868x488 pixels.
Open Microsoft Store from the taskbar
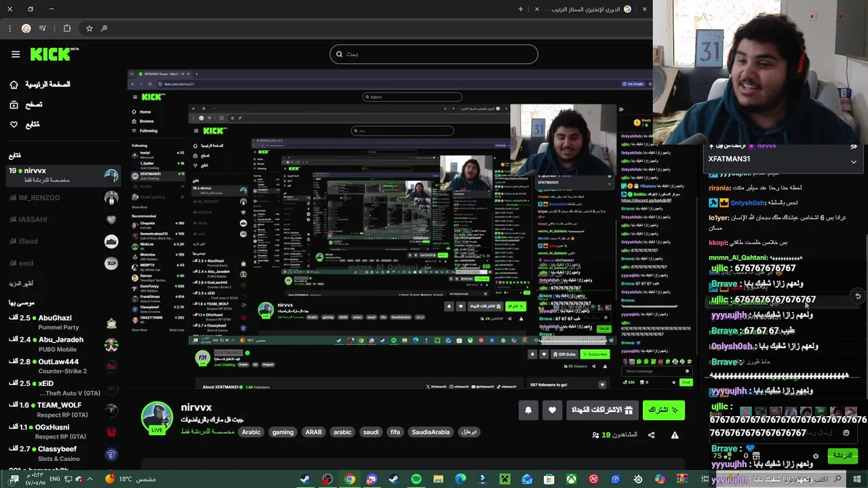[549, 479]
